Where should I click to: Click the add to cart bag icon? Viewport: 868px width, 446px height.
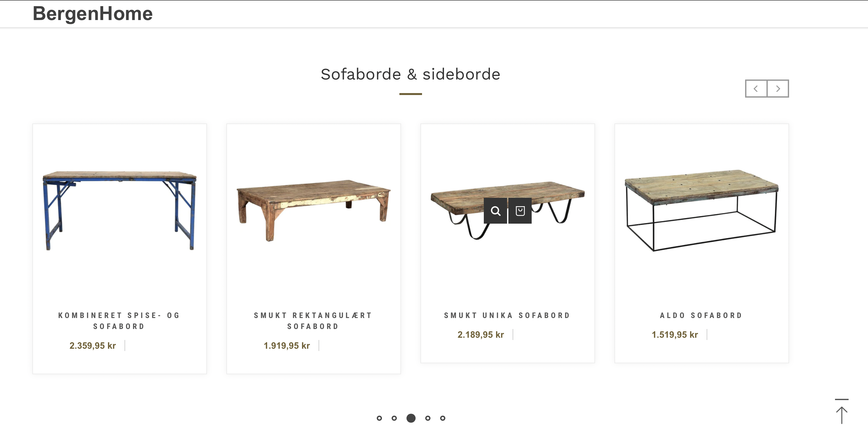[x=520, y=211]
